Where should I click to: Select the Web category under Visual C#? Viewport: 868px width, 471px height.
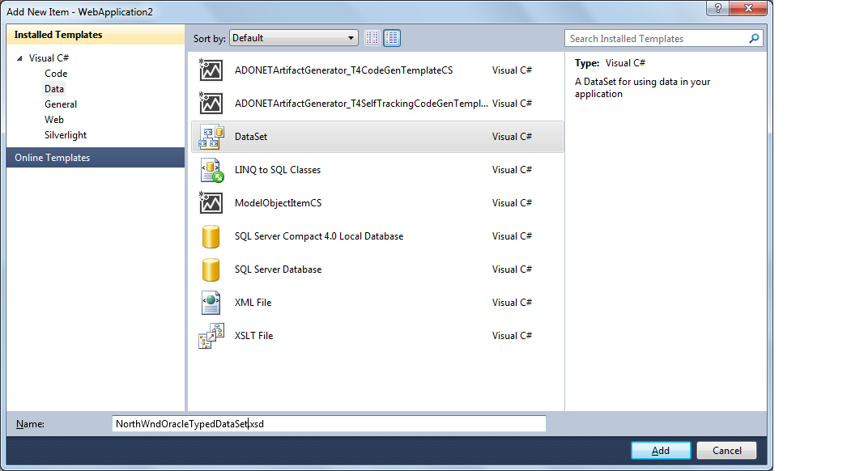click(x=54, y=119)
